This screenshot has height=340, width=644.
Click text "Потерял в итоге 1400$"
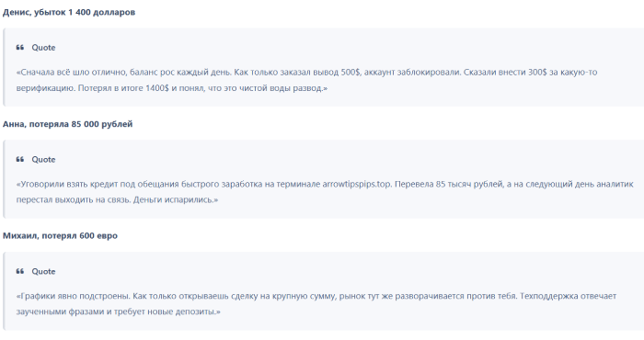[x=123, y=88]
